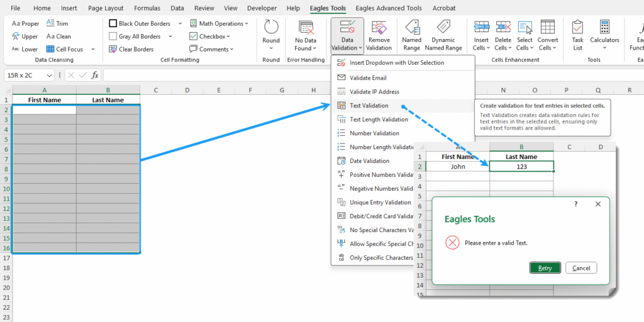The image size is (644, 322).
Task: Open Eagles Advanced Tools tab
Action: coord(387,8)
